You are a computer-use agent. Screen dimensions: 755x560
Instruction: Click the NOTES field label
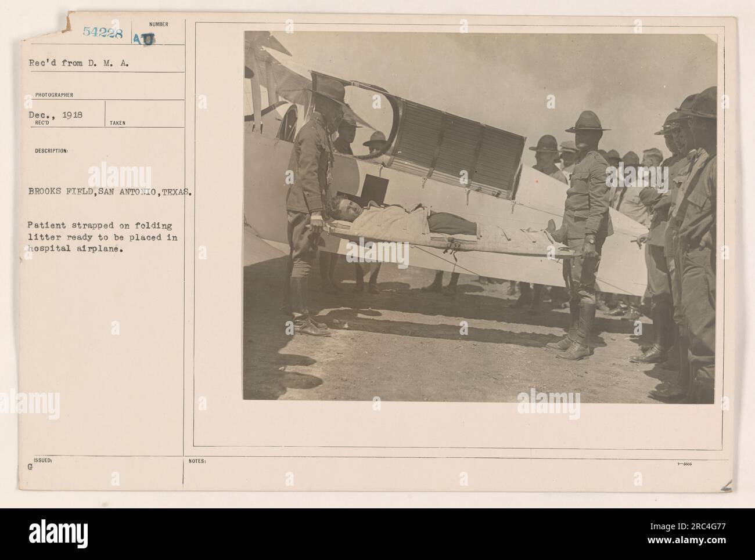tap(196, 460)
